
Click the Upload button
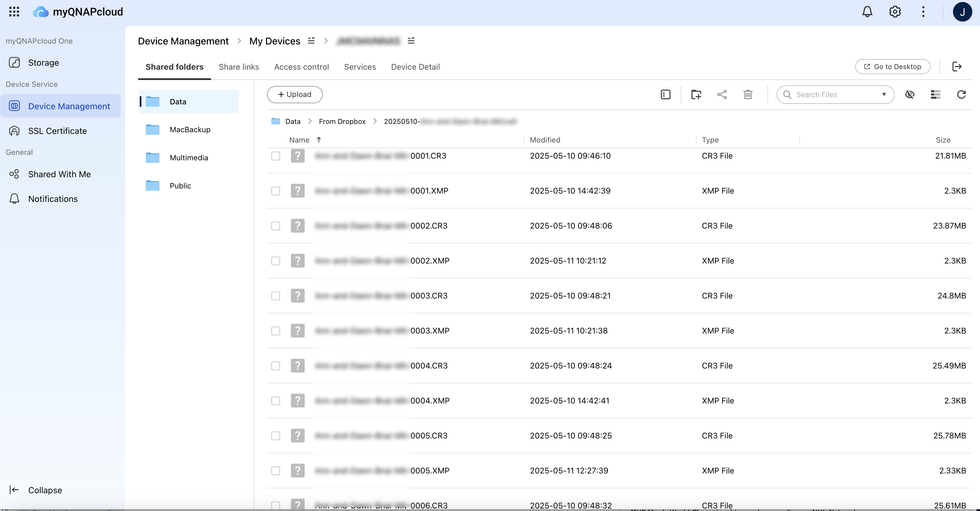[294, 94]
